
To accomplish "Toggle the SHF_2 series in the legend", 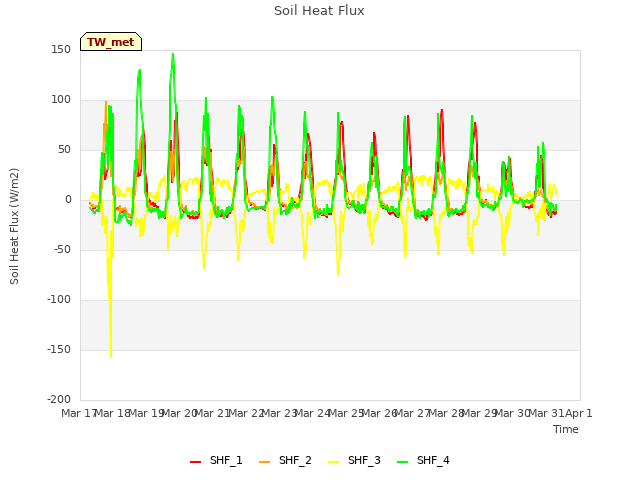I will 285,460.
